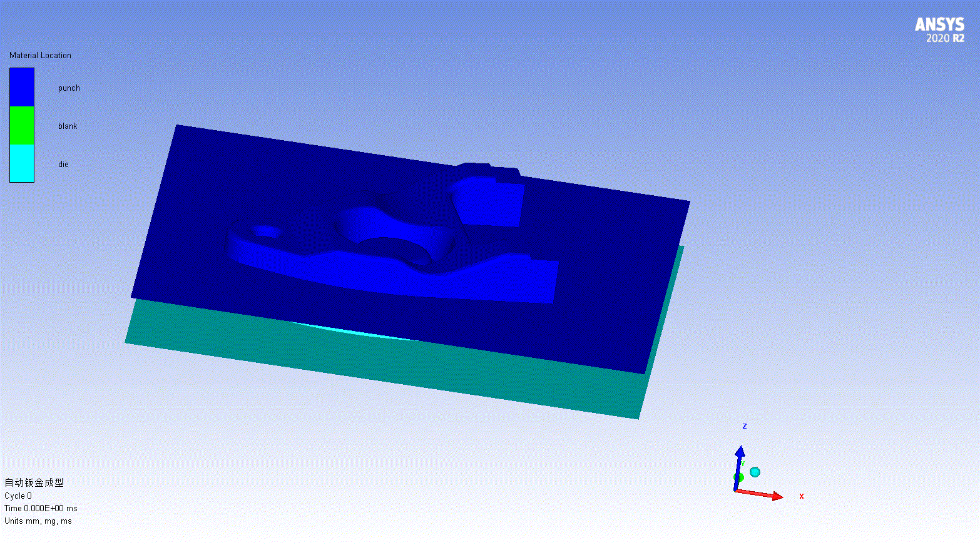Click the 'die' legend label

(x=63, y=165)
